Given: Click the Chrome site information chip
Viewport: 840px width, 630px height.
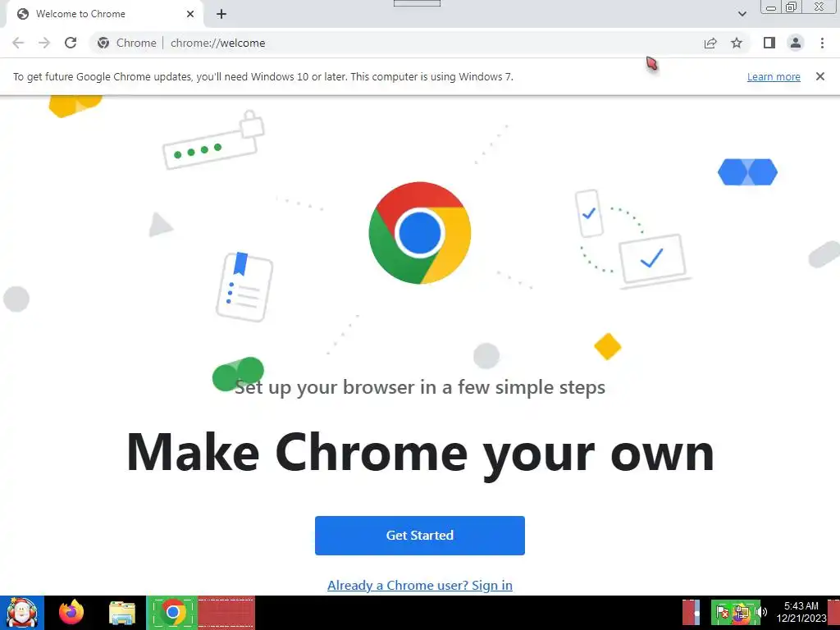Looking at the screenshot, I should point(128,43).
